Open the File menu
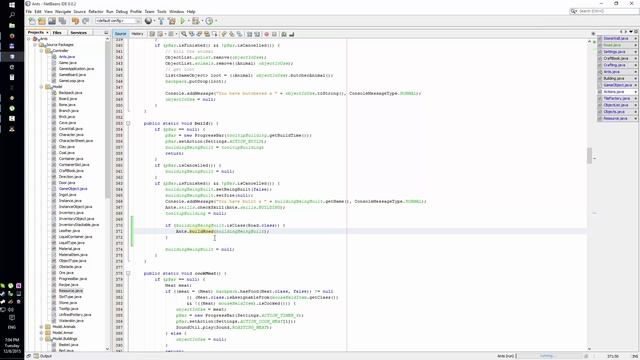Viewport: 640px width, 360px height. pos(29,12)
